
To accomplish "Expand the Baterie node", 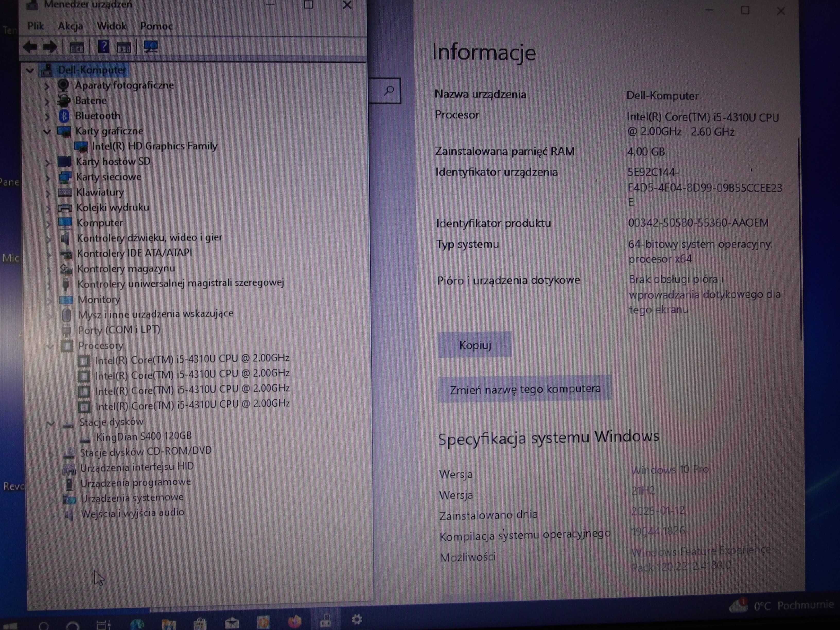I will tap(47, 101).
